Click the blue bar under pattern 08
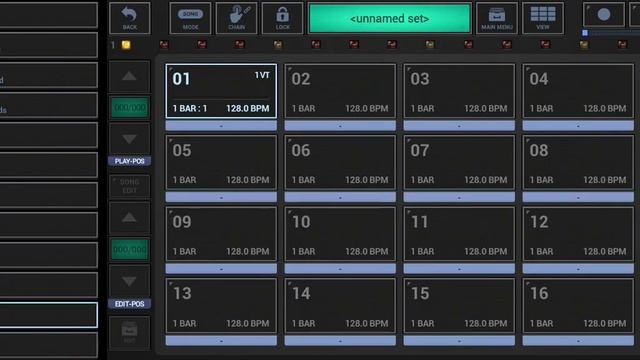This screenshot has height=360, width=640. point(578,197)
